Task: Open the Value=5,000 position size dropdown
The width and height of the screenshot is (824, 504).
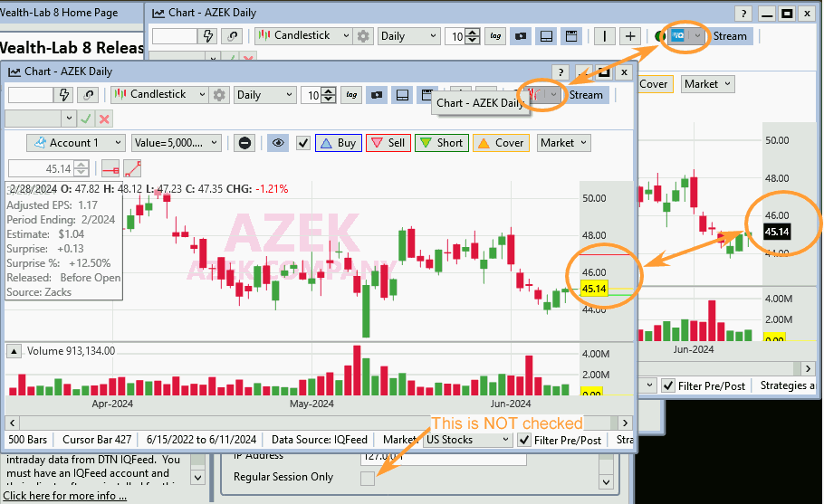Action: [176, 143]
